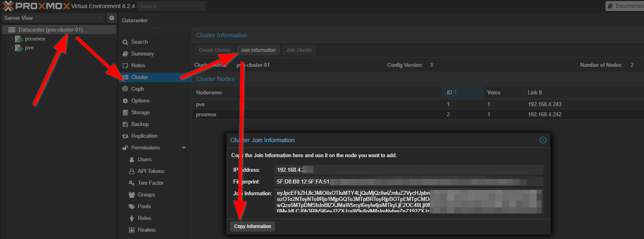Click the Summary book icon
644x239 pixels.
point(125,54)
